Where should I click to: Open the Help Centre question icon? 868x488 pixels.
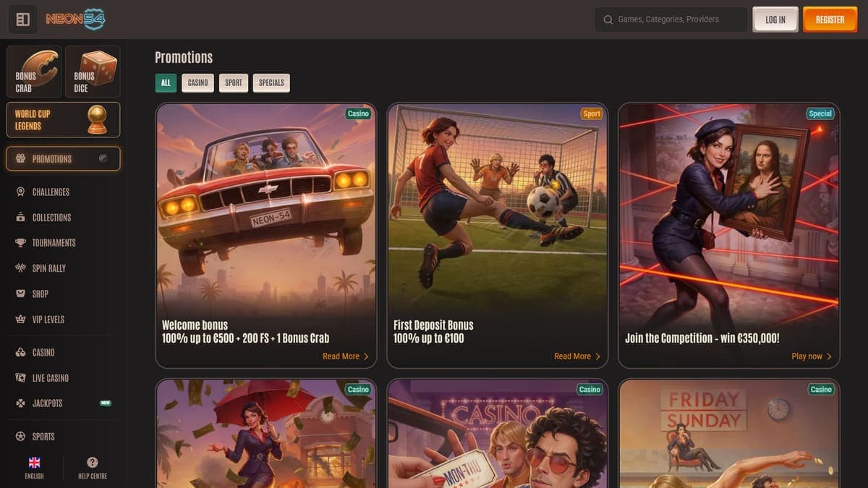(93, 463)
